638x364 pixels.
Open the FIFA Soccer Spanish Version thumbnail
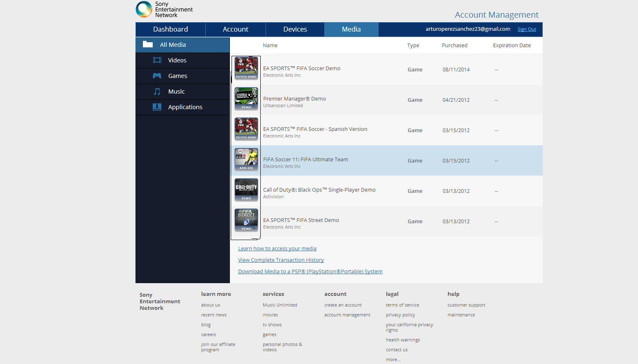pyautogui.click(x=246, y=129)
